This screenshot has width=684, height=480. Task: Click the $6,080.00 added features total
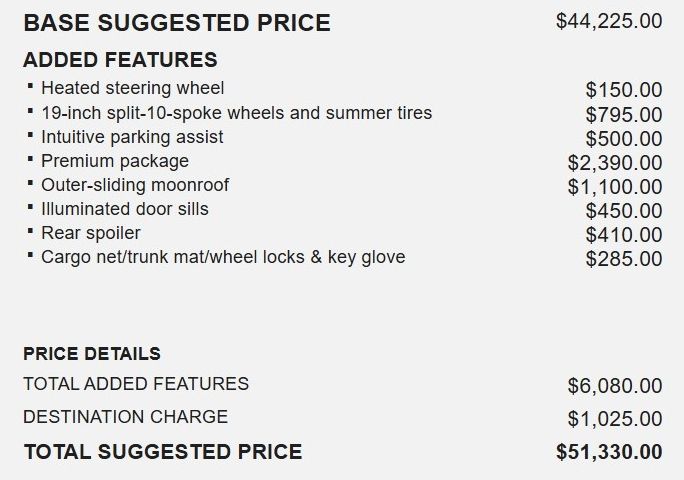(615, 386)
